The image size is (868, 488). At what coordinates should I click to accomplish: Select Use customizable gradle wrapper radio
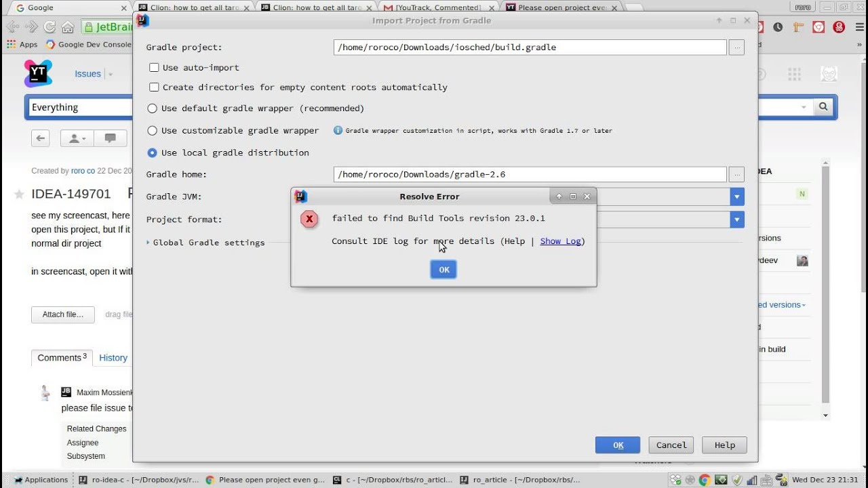pos(152,130)
